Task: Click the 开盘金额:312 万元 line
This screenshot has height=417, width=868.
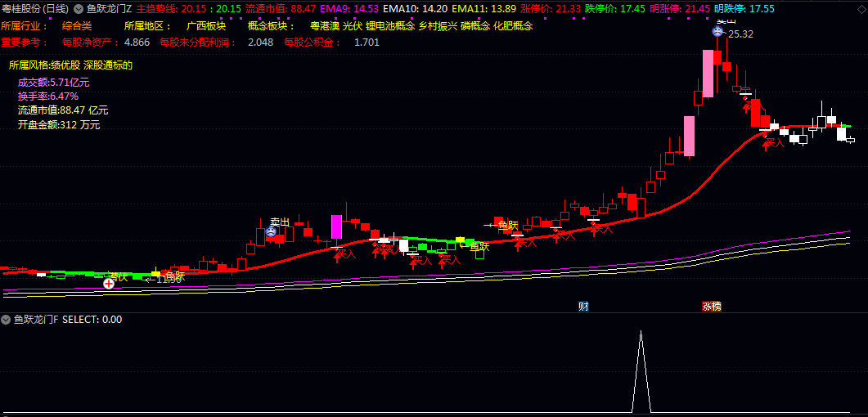Action: pos(59,124)
